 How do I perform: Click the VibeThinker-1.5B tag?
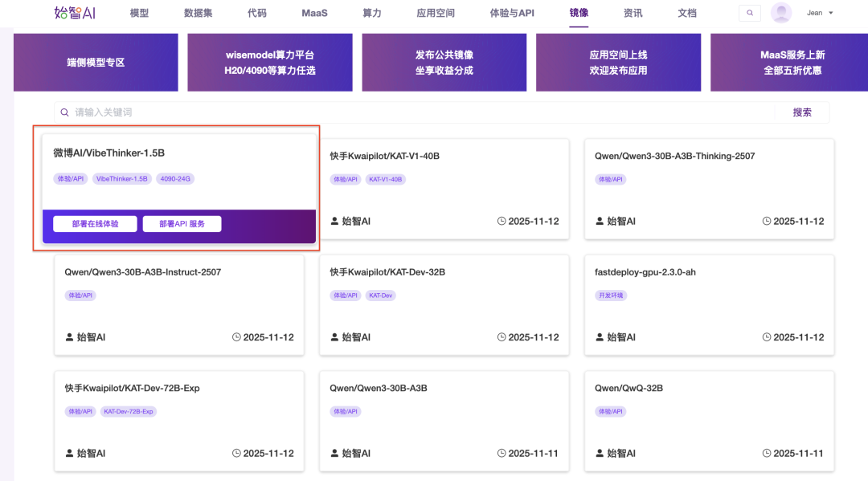coord(122,178)
